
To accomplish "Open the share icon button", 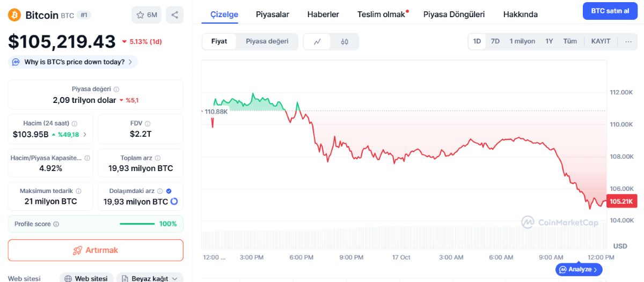I will pos(174,15).
